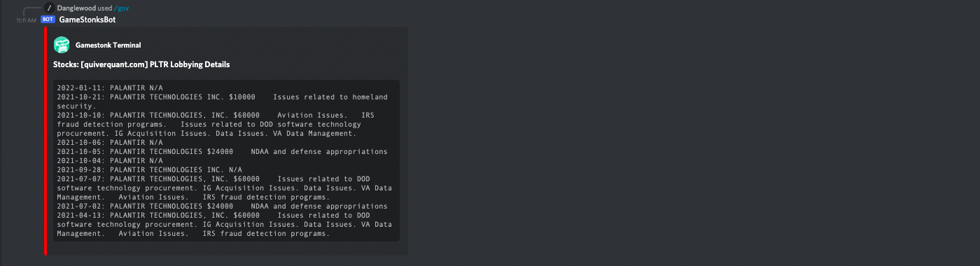The height and width of the screenshot is (266, 980).
Task: Click the BOT badge next to GameStonksBot
Action: 48,20
